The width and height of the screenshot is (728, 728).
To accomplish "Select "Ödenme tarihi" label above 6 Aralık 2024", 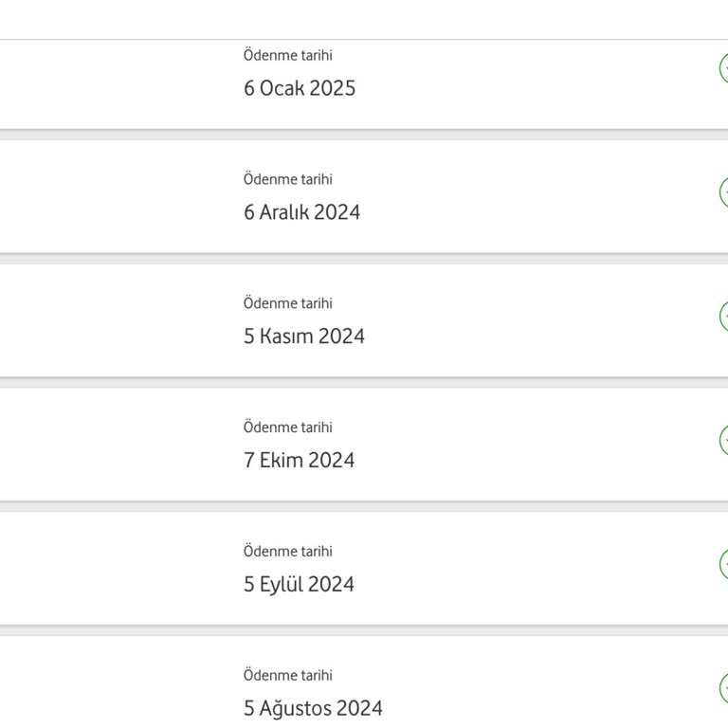I will (x=287, y=179).
